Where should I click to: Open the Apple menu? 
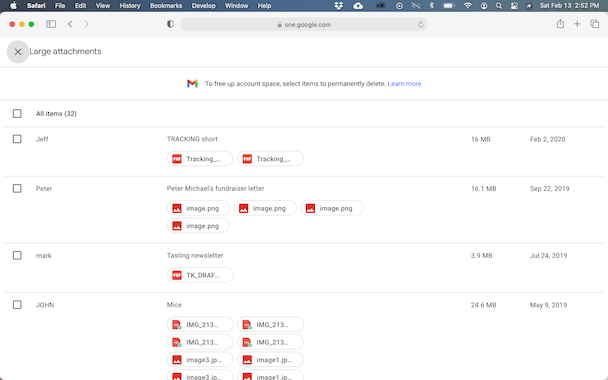point(13,5)
